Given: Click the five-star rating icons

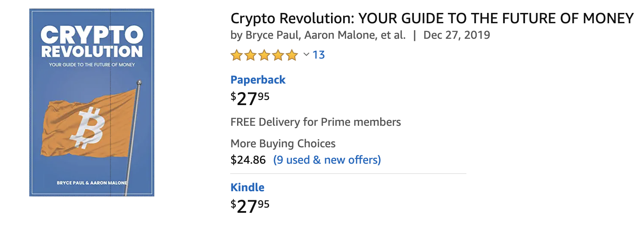Looking at the screenshot, I should tap(264, 55).
